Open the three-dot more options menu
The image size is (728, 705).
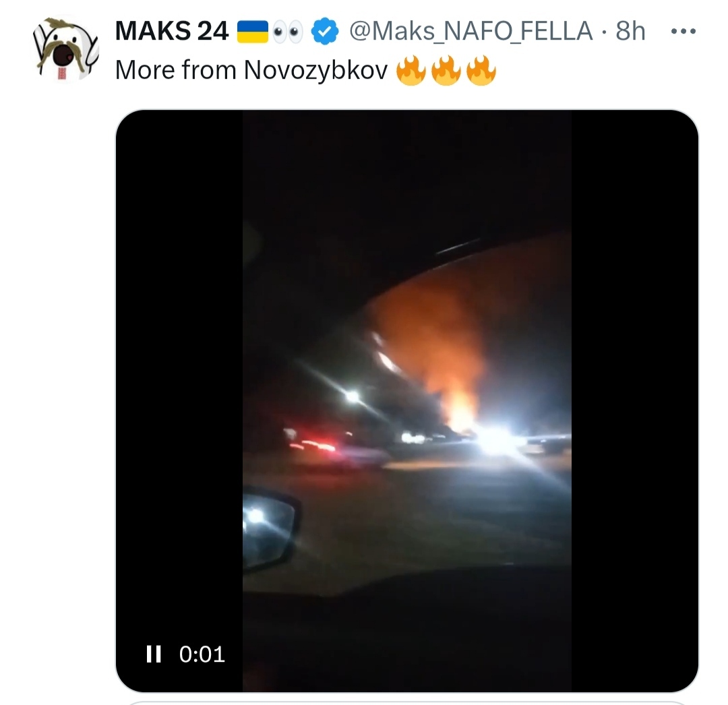point(684,32)
